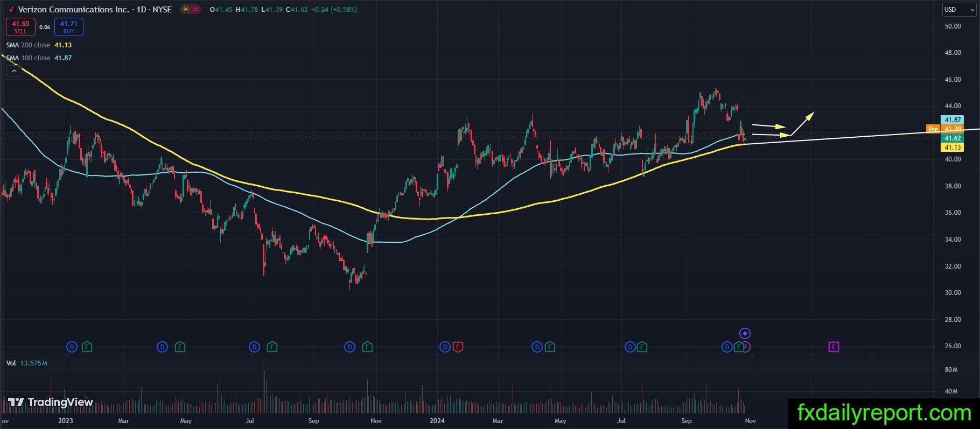Click the 50.00 price axis label
The width and height of the screenshot is (980, 429).
953,26
